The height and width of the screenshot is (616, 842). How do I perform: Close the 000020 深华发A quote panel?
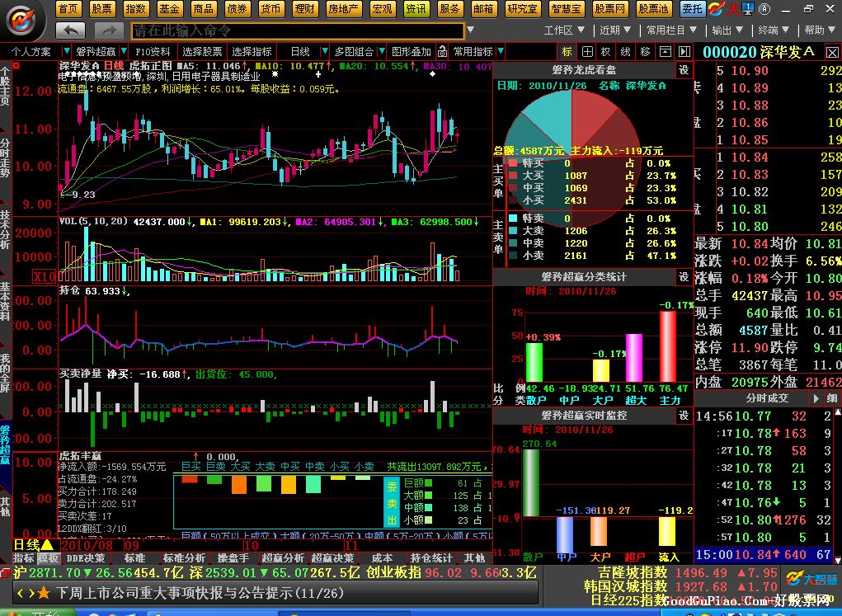pos(832,52)
